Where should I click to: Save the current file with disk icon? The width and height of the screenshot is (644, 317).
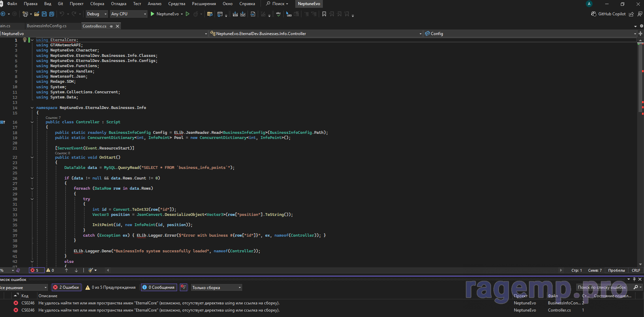coord(44,14)
